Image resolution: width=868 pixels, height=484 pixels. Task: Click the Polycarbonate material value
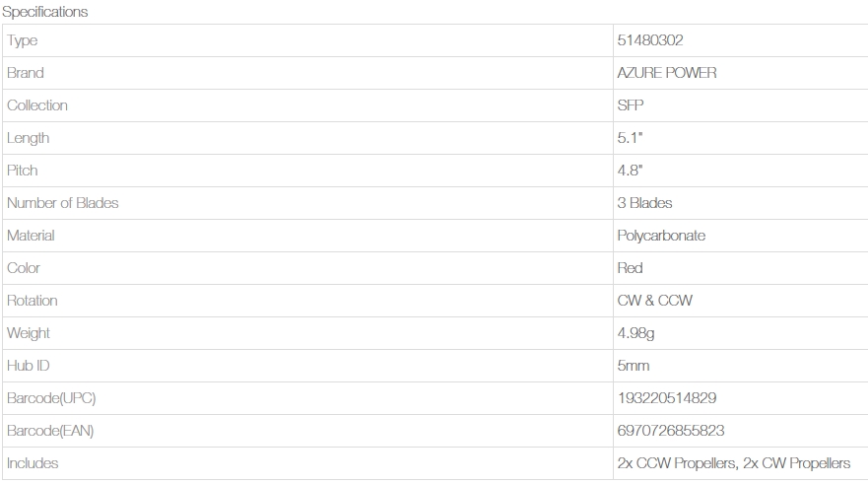[661, 236]
